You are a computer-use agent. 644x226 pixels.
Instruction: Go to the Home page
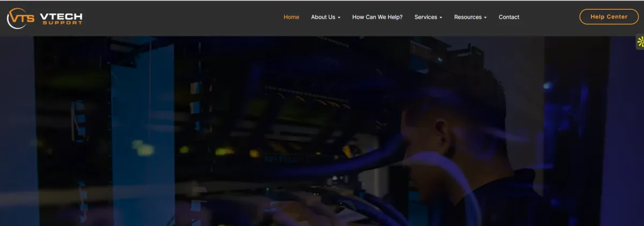point(291,17)
